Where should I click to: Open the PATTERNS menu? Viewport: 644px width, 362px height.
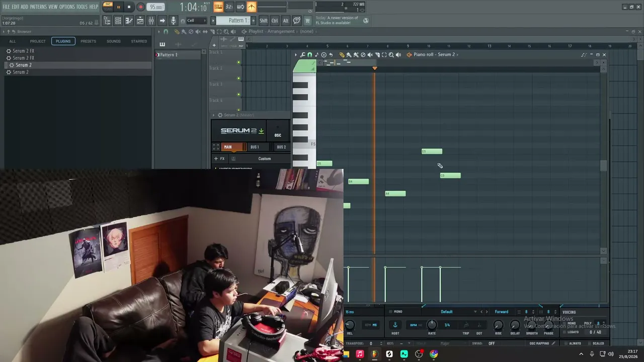point(38,7)
